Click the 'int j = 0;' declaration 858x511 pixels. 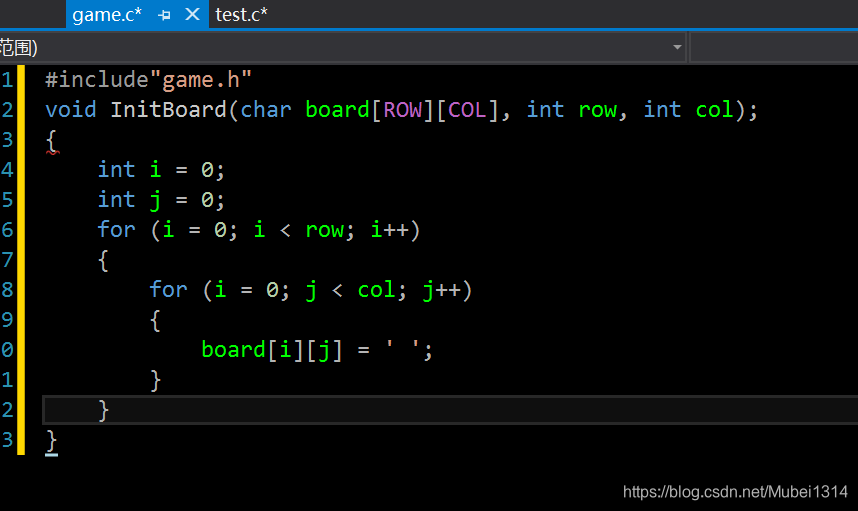point(161,200)
